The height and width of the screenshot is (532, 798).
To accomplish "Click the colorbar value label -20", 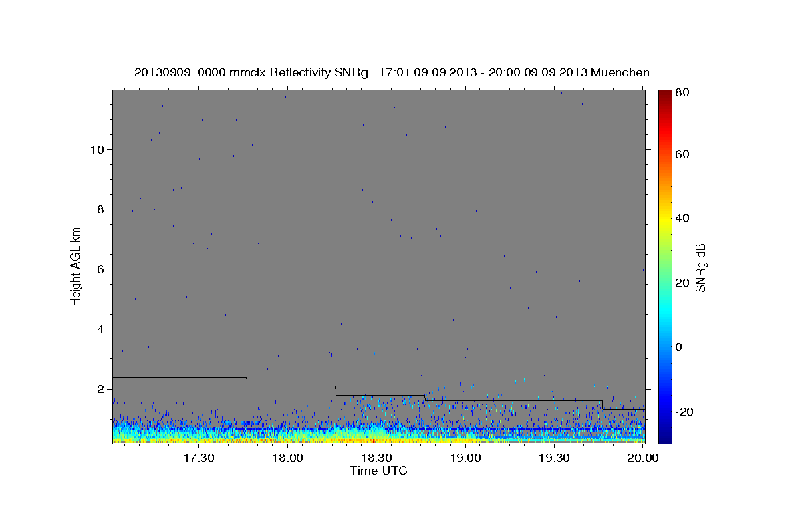I will coord(684,412).
